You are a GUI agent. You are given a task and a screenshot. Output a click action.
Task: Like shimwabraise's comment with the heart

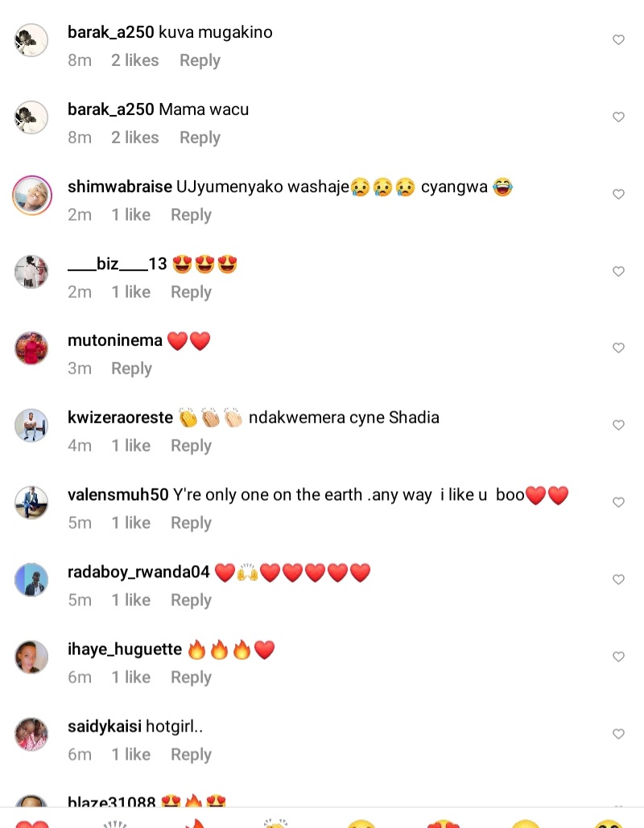618,195
